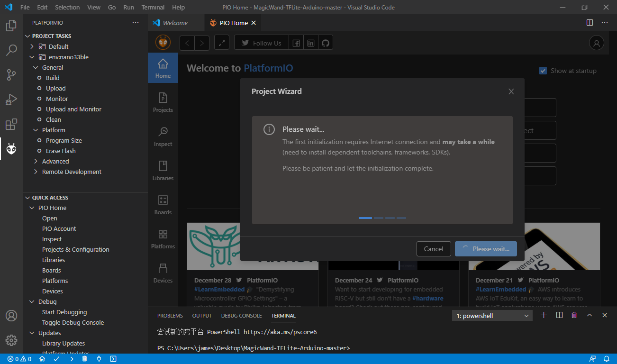Open PlatformIO GitHub icon
This screenshot has width=617, height=364.
pyautogui.click(x=326, y=43)
